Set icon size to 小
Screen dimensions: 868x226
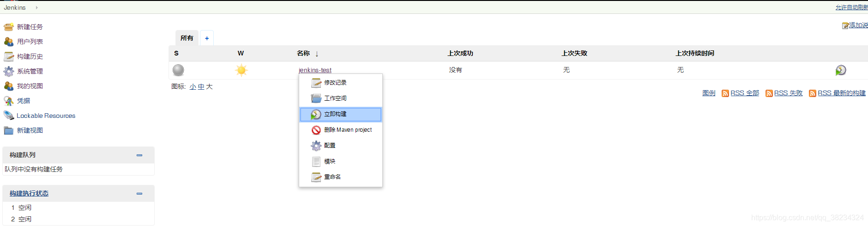[x=193, y=86]
